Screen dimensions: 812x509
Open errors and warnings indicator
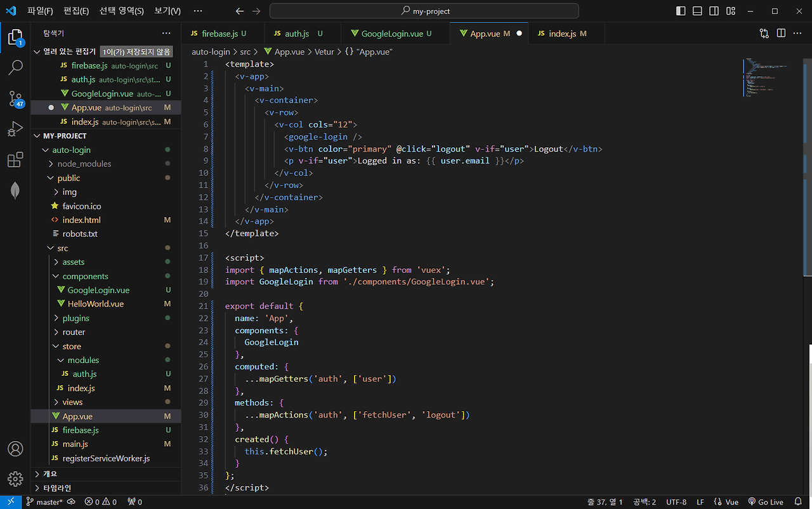click(101, 502)
